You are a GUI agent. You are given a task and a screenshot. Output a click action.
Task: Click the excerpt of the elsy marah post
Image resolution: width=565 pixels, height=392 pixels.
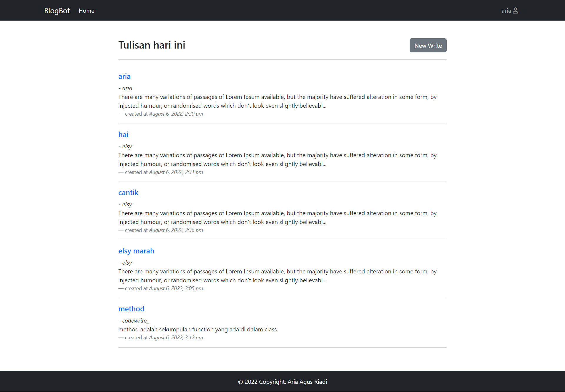pyautogui.click(x=277, y=276)
